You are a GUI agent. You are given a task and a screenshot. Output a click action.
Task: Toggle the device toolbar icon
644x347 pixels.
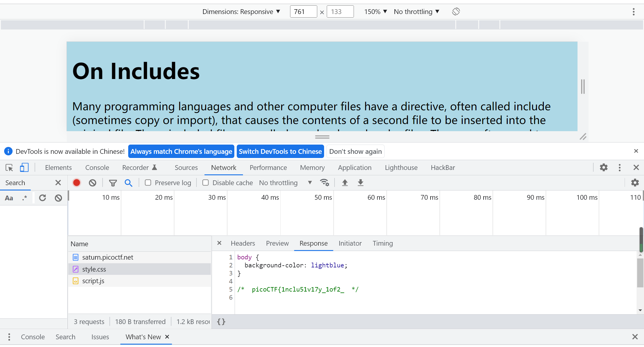click(x=24, y=168)
